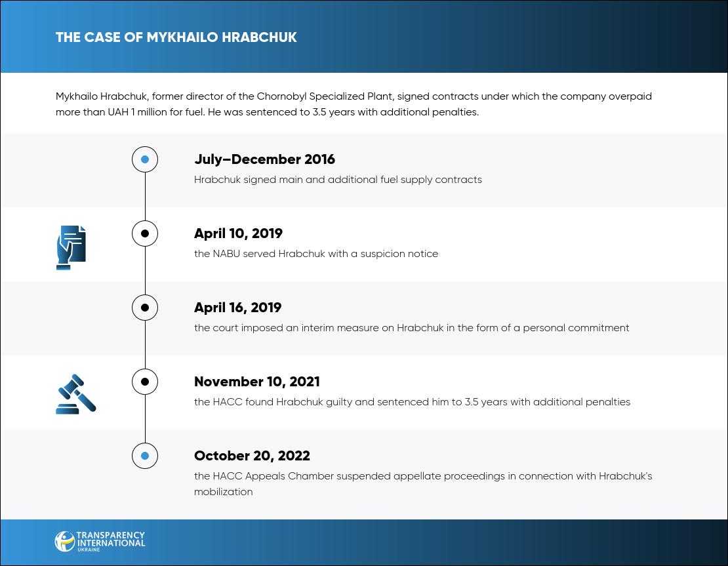Click the "April 10, 2019" date heading
Screen dimensions: 728x566
coord(238,233)
